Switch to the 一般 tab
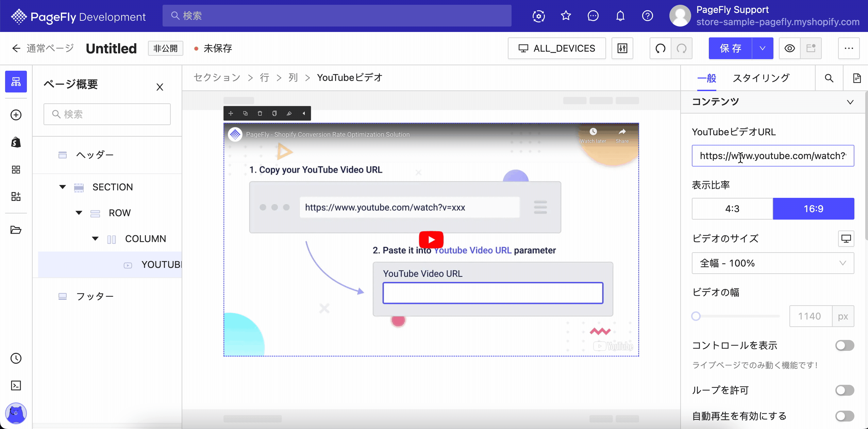The width and height of the screenshot is (868, 429). 707,78
